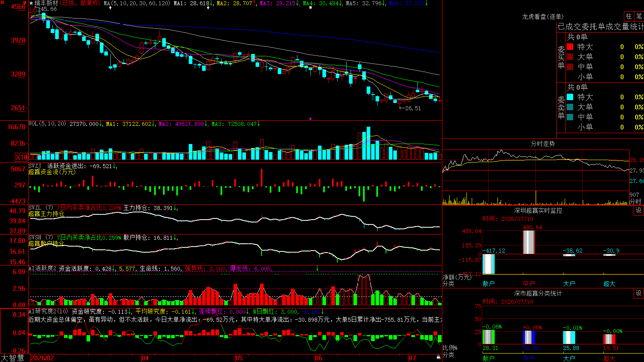Click the 委买单 section label

(561, 57)
